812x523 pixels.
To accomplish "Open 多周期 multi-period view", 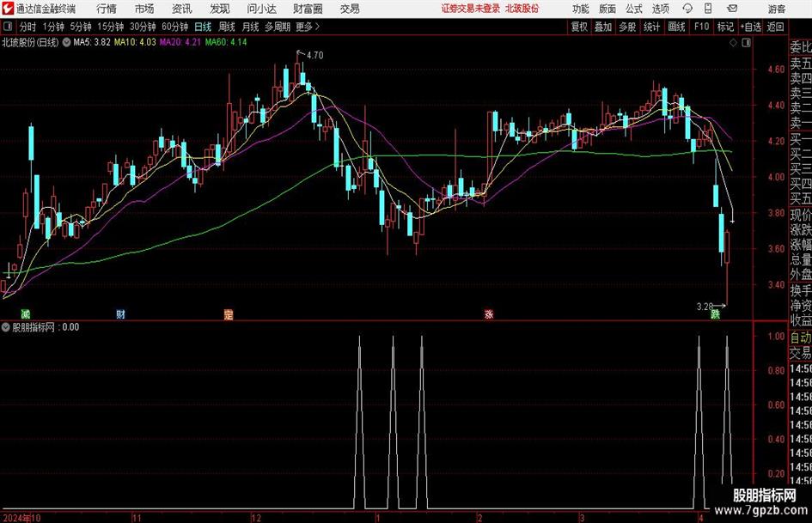I will click(x=278, y=27).
